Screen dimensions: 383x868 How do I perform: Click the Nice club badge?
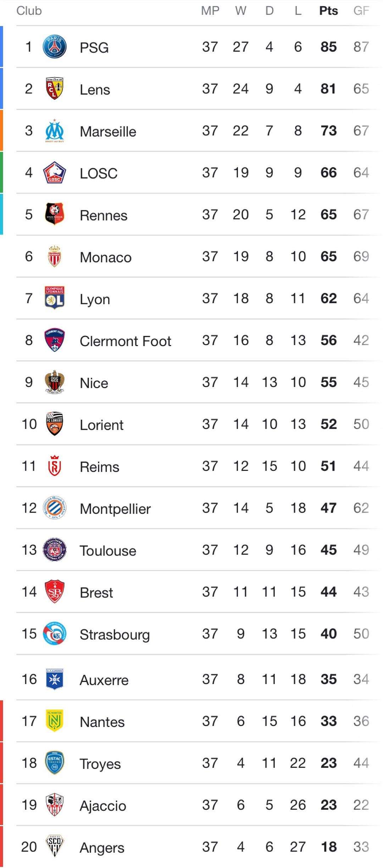pos(55,382)
